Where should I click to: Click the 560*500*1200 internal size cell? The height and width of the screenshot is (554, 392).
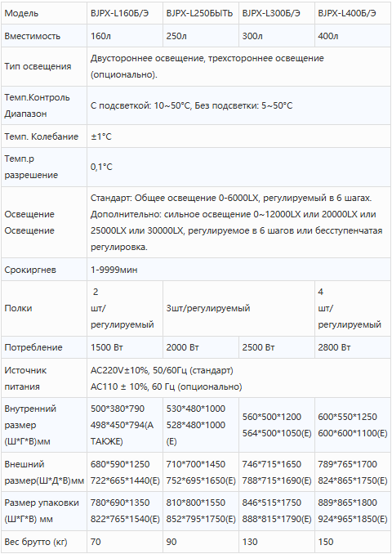277,425
